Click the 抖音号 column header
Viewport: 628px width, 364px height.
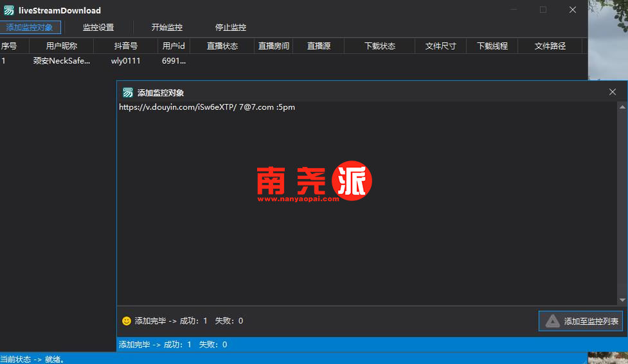126,46
